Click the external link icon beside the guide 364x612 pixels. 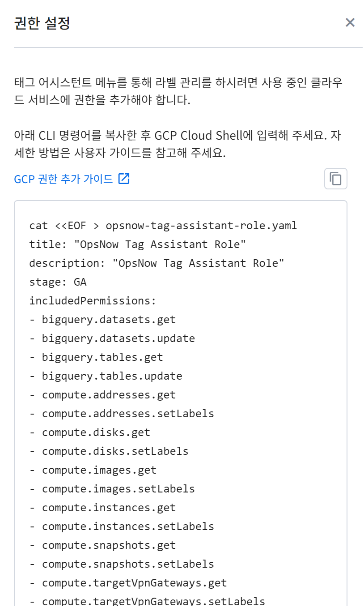124,179
